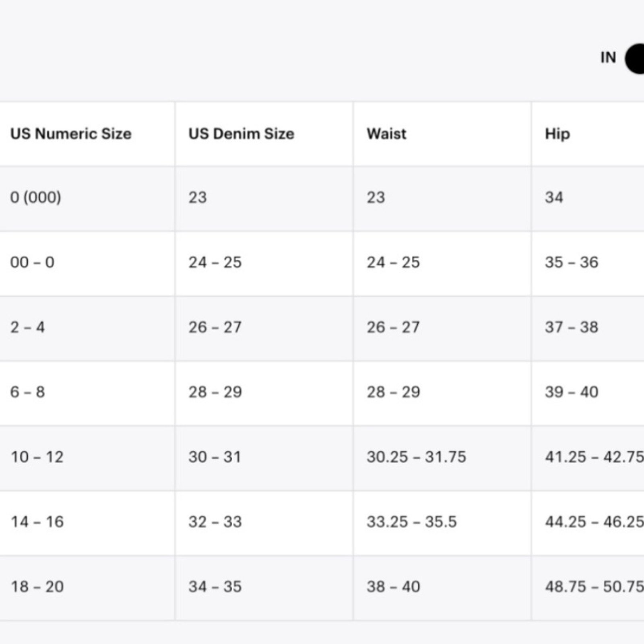The width and height of the screenshot is (644, 644).
Task: Click the Hip column header
Action: click(x=557, y=134)
